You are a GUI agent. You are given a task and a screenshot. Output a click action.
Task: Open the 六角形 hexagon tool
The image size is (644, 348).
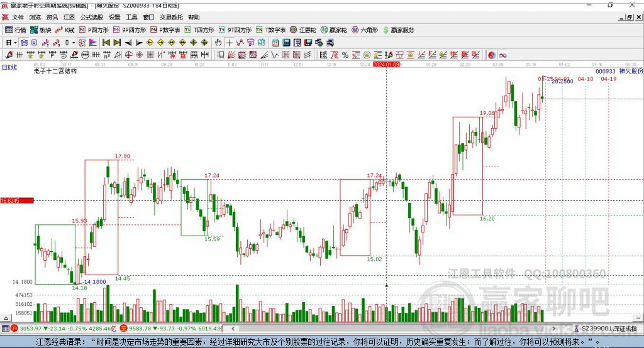(x=365, y=30)
